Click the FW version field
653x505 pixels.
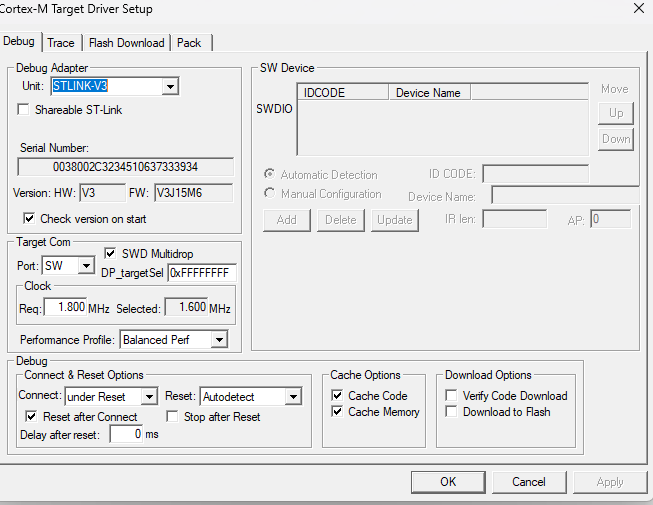point(194,193)
